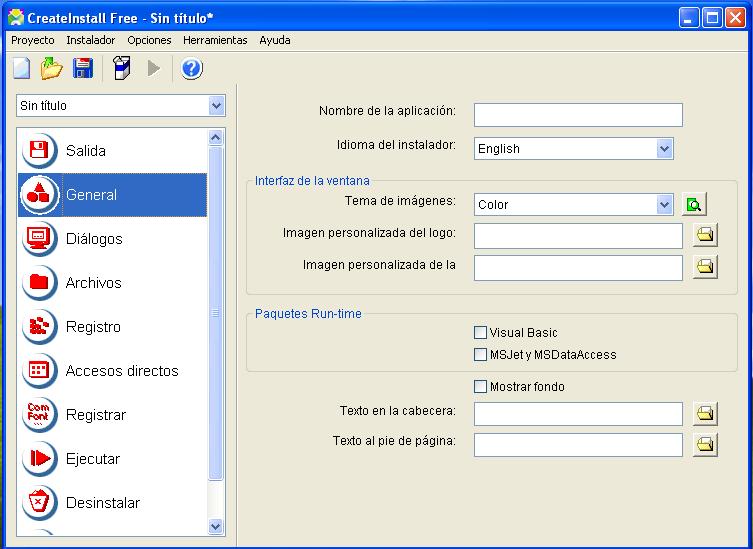Select the Registro sidebar icon

pos(39,327)
